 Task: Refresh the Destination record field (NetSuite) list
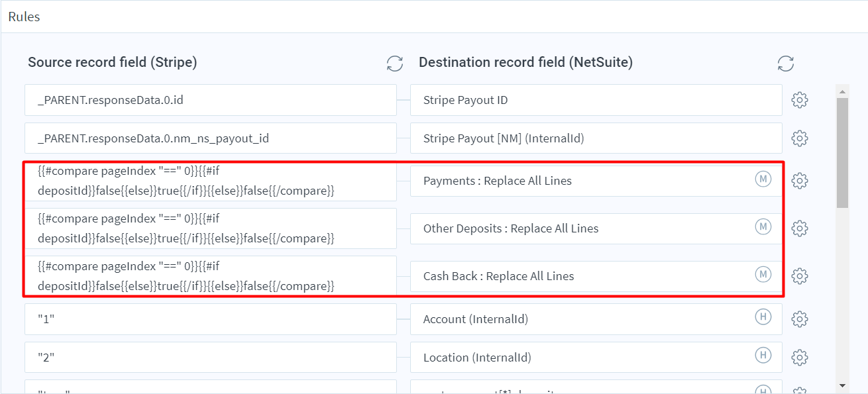(x=786, y=63)
